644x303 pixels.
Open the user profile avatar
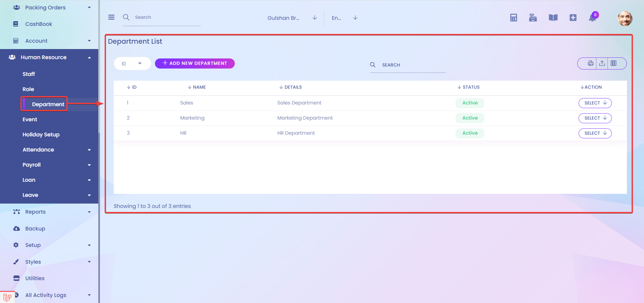625,18
